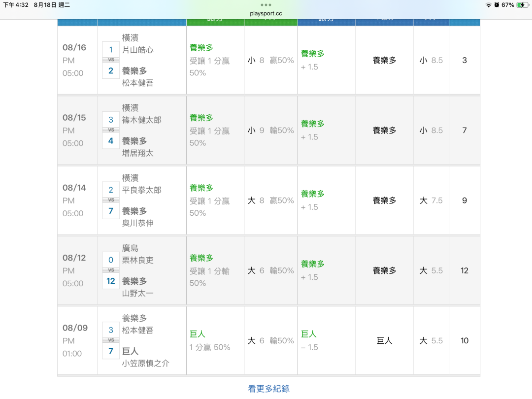
Task: Select 篠木健太郎 pitcher name
Action: (x=142, y=120)
